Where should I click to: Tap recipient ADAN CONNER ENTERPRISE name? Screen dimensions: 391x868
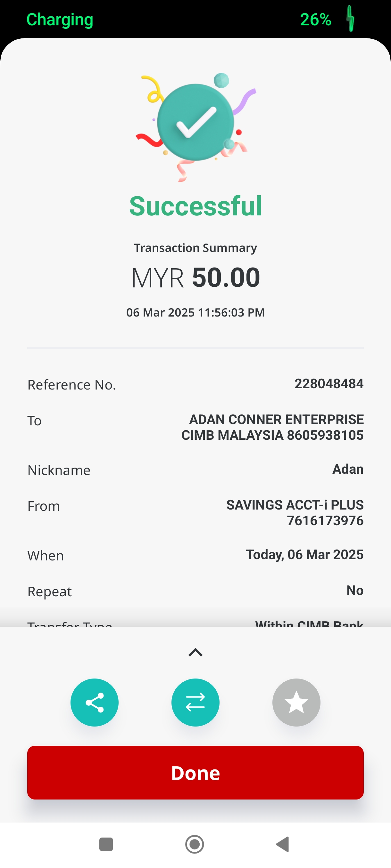[276, 420]
